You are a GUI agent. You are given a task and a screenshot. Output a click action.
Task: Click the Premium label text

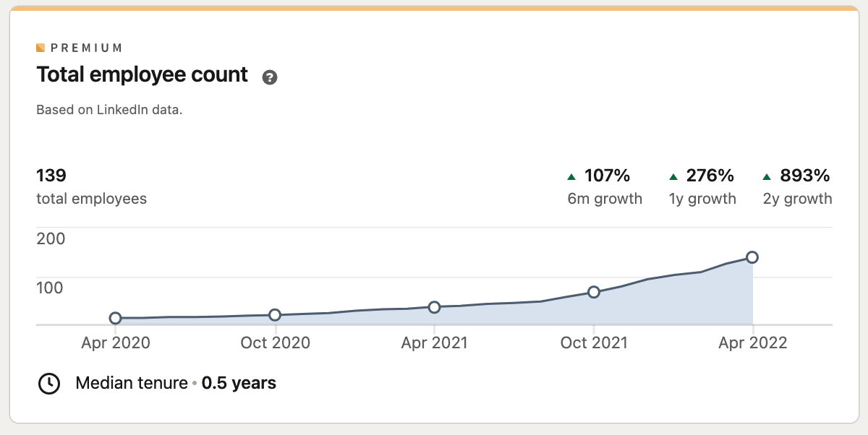[86, 48]
